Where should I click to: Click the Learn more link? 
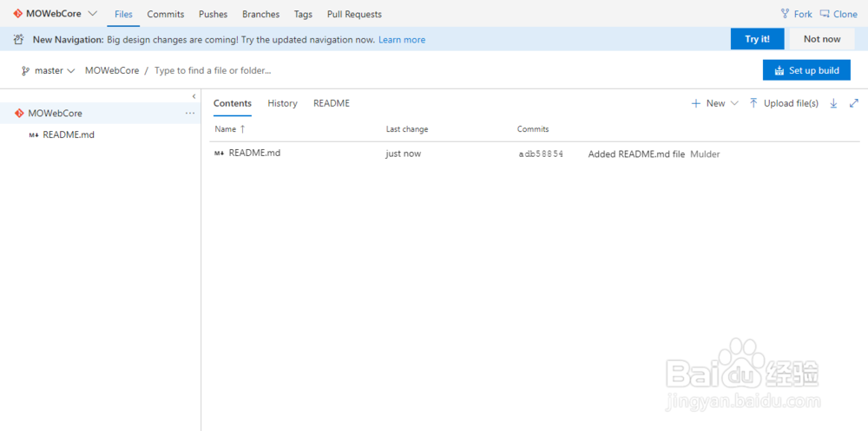402,40
